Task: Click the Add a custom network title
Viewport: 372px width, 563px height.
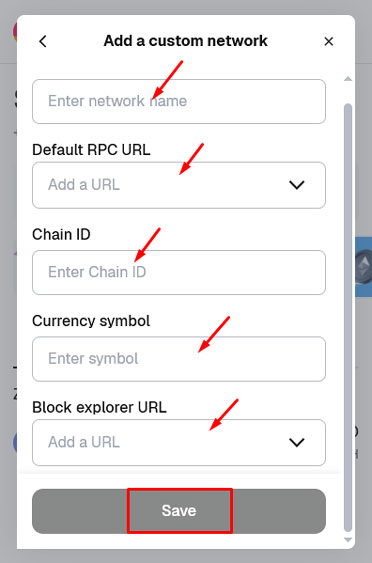Action: [x=186, y=41]
